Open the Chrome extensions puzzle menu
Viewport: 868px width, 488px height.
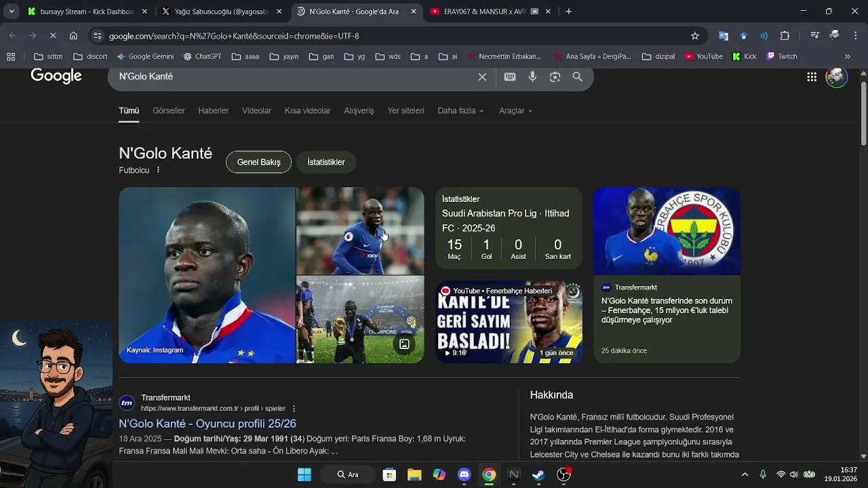(x=785, y=36)
